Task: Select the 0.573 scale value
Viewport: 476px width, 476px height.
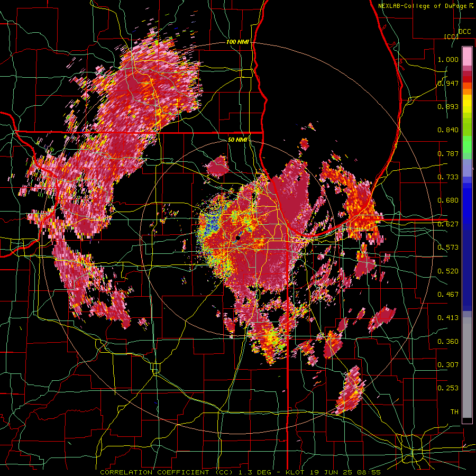Action: (448, 248)
